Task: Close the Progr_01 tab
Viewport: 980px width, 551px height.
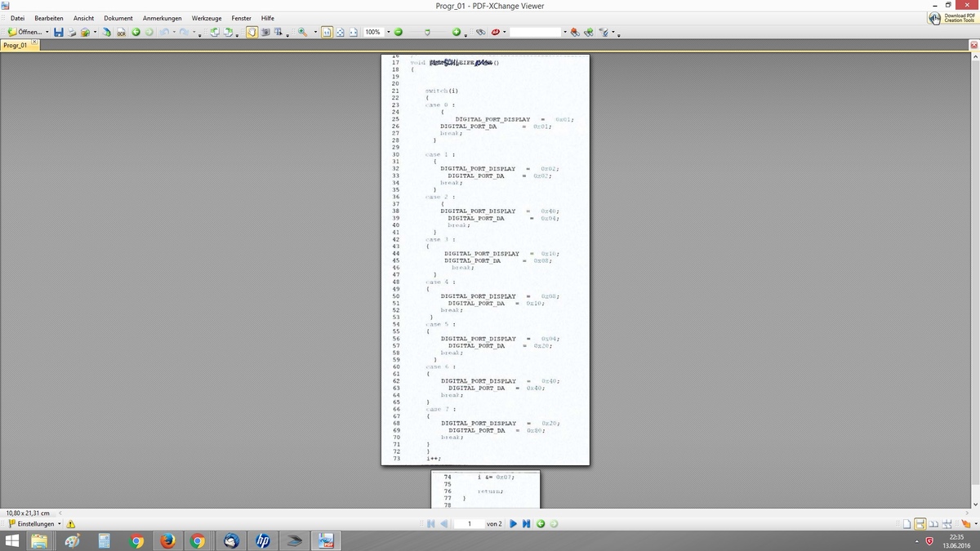Action: [x=35, y=42]
